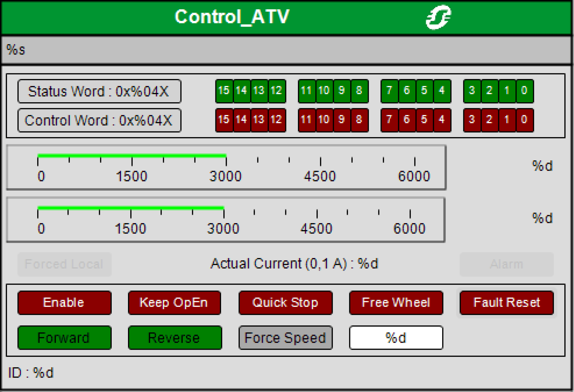Start Reverse motor direction

pyautogui.click(x=175, y=338)
